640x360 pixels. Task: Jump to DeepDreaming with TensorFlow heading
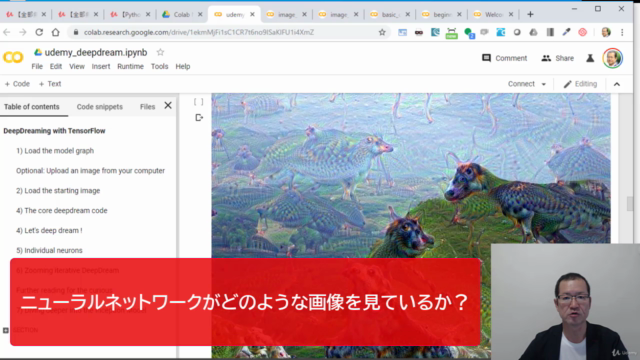pos(54,131)
